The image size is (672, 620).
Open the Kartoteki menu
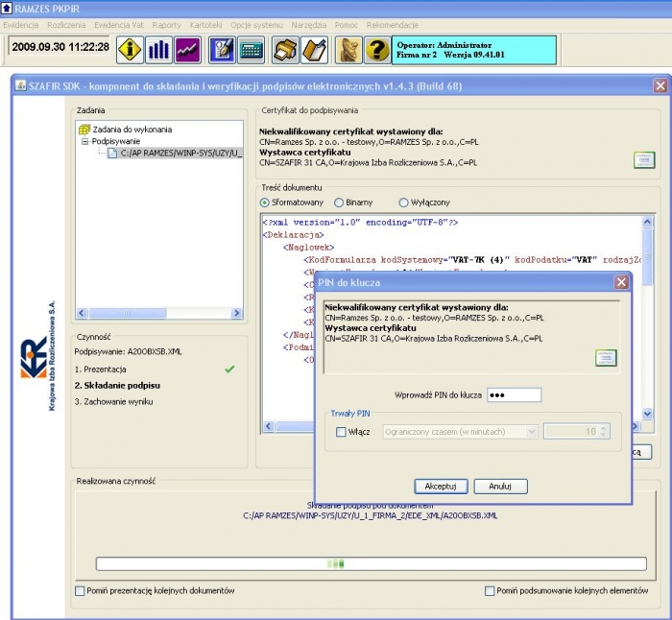pyautogui.click(x=205, y=25)
